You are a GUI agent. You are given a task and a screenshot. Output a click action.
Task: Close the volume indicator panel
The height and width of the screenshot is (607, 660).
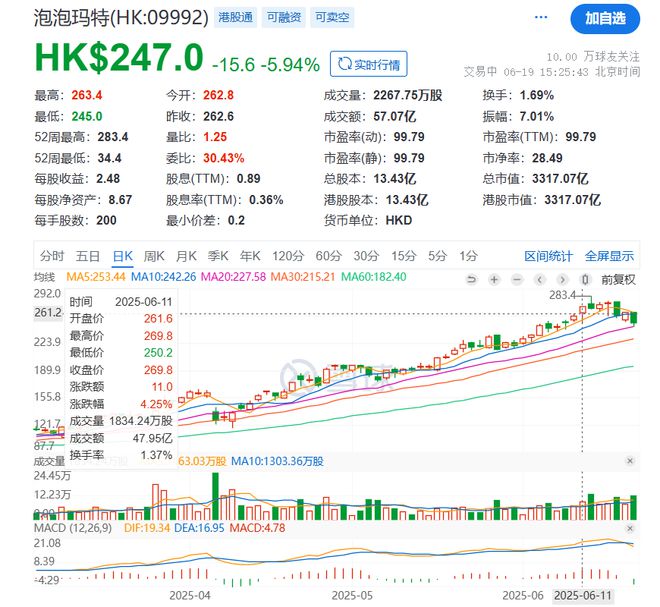point(629,461)
